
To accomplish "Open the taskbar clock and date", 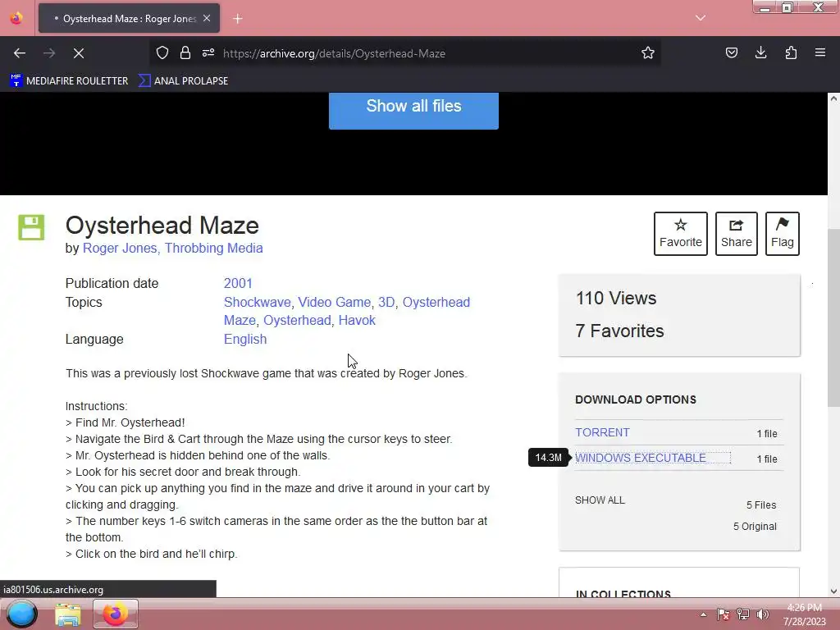I will point(805,614).
